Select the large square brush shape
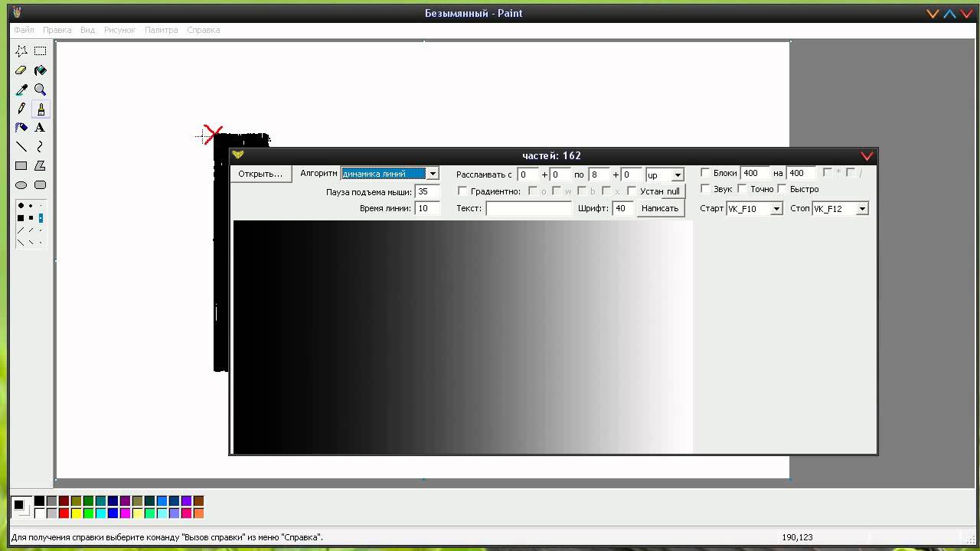The height and width of the screenshot is (551, 980). (x=21, y=218)
